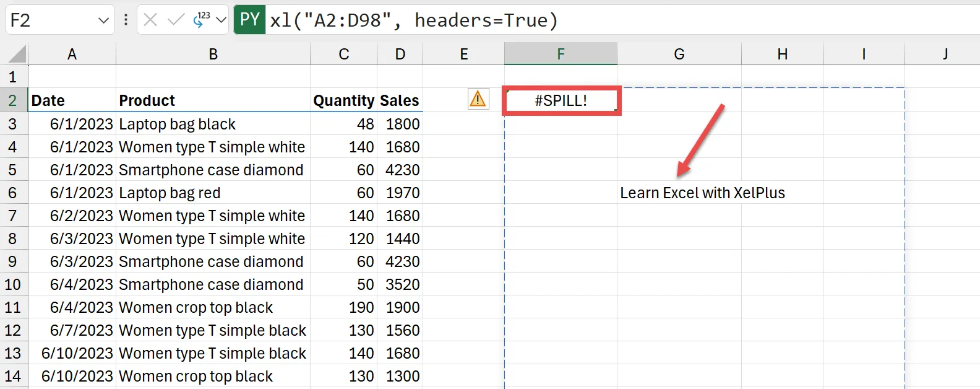This screenshot has width=980, height=389.
Task: Select the 'Laptop bag red' cell
Action: (213, 193)
